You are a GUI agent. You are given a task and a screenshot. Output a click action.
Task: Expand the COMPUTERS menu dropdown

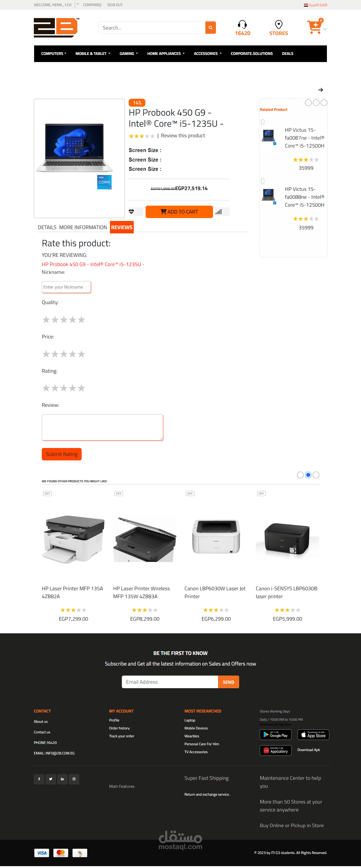[54, 54]
